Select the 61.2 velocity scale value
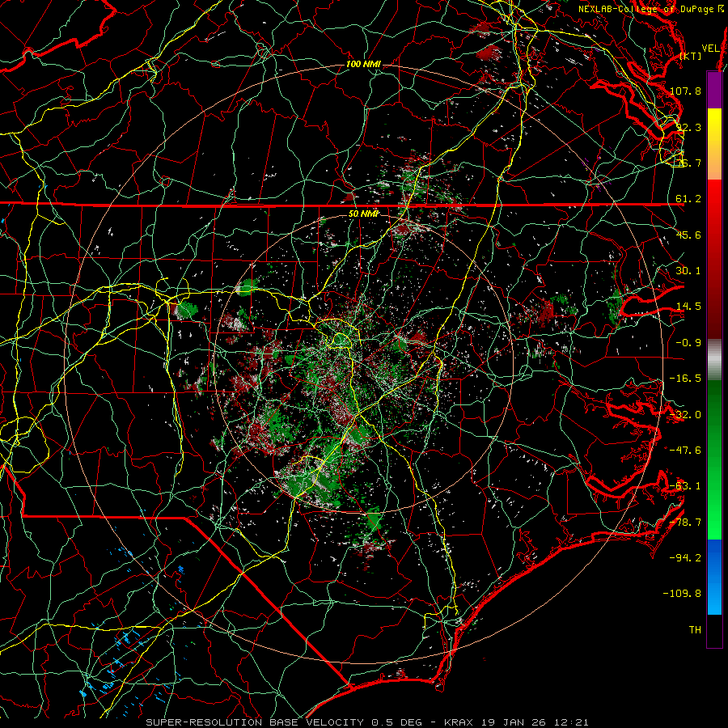 688,199
